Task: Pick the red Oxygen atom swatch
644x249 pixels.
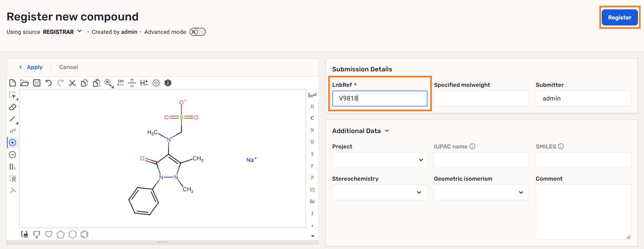Action: (x=312, y=142)
